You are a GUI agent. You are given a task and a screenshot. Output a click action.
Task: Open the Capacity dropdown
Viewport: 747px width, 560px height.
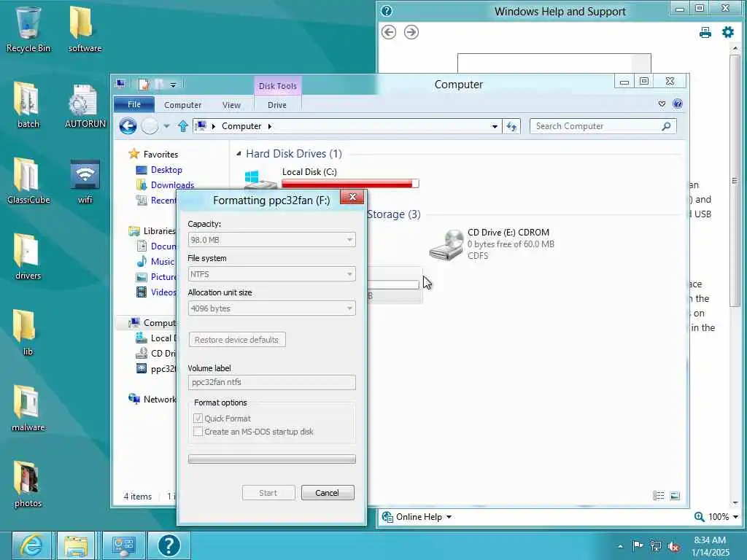[x=271, y=239]
